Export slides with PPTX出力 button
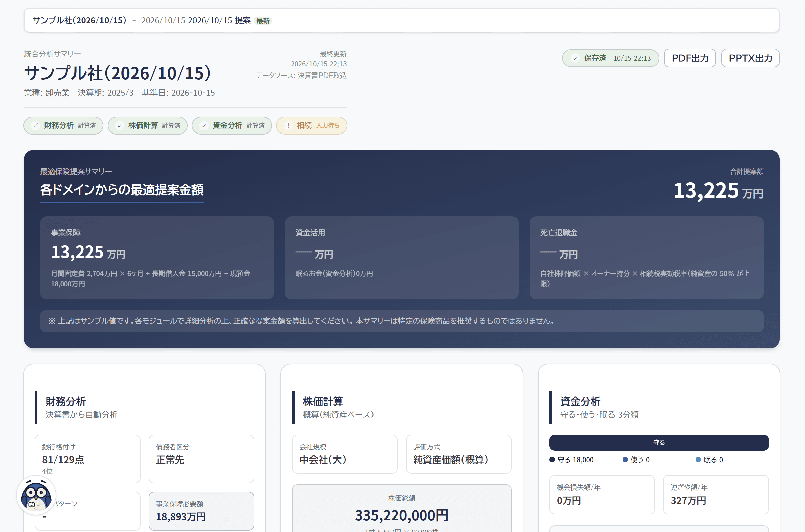This screenshot has height=532, width=805. point(750,58)
